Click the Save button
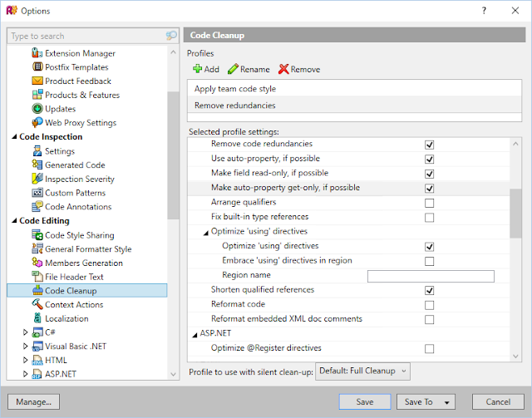The image size is (532, 418). click(365, 401)
